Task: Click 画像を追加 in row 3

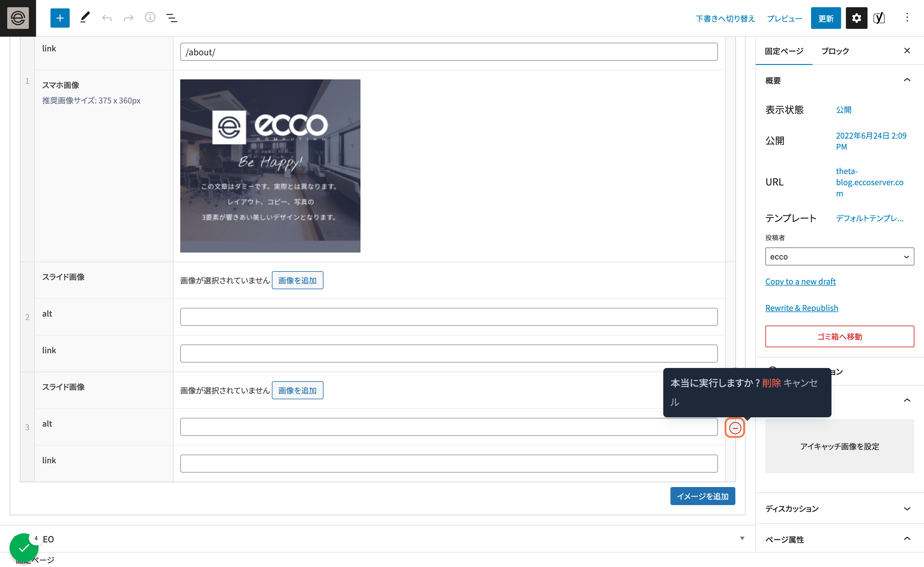Action: 297,390
